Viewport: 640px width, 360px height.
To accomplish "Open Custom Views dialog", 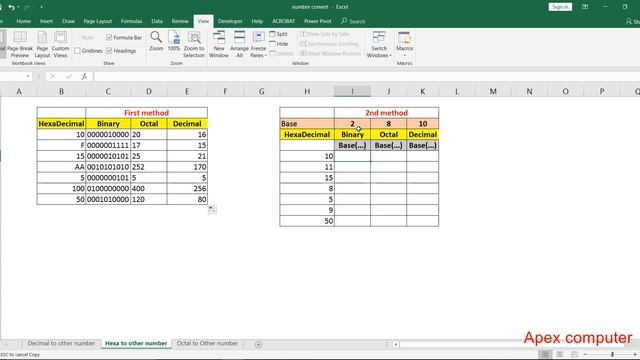I will click(60, 44).
